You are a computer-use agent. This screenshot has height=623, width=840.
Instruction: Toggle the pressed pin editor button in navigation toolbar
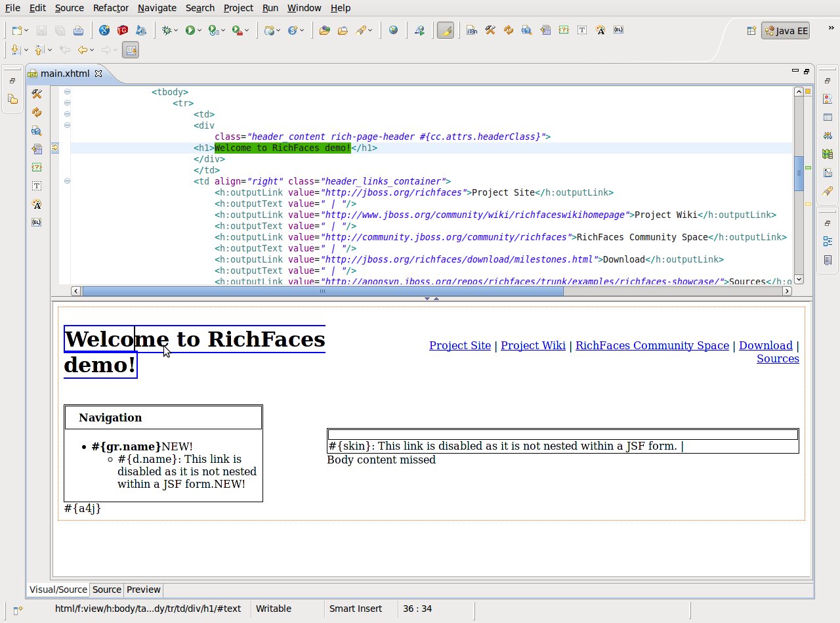click(x=130, y=50)
